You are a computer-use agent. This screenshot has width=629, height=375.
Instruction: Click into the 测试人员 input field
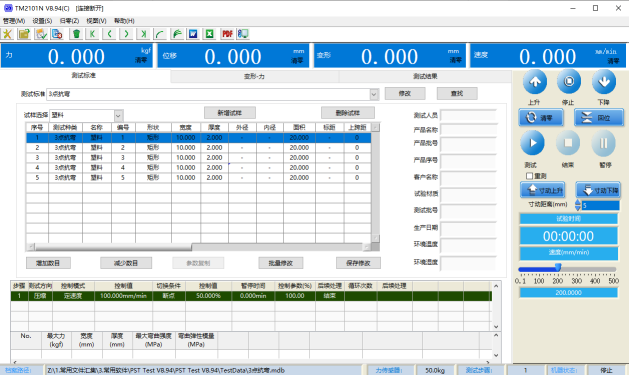[x=469, y=116]
